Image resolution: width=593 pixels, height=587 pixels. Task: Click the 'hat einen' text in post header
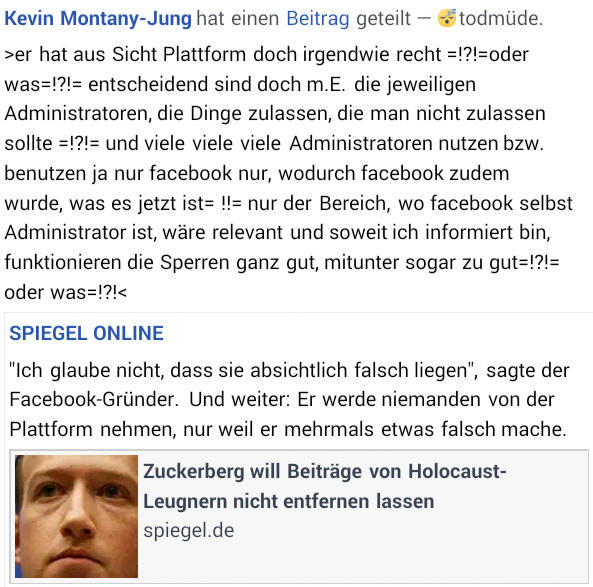[238, 19]
